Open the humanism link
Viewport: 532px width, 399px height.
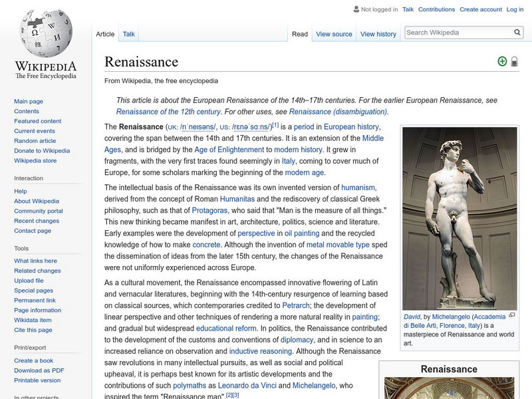358,188
